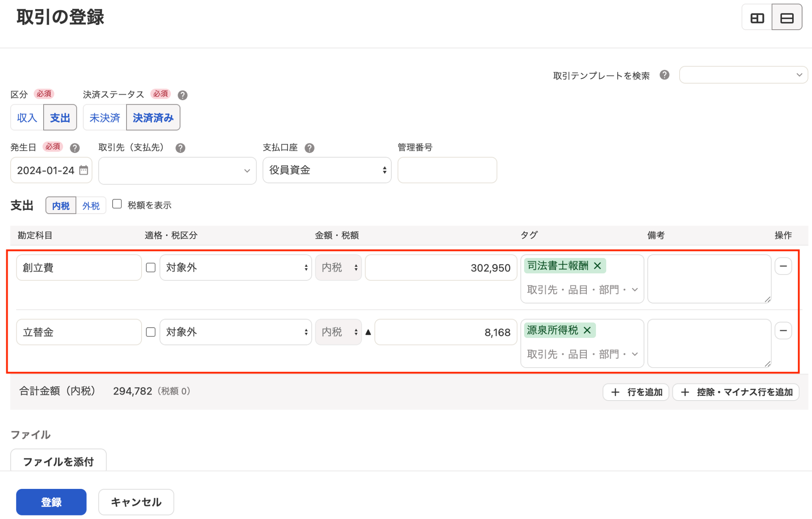The height and width of the screenshot is (519, 812).
Task: Click the total 294,782
Action: click(x=132, y=391)
